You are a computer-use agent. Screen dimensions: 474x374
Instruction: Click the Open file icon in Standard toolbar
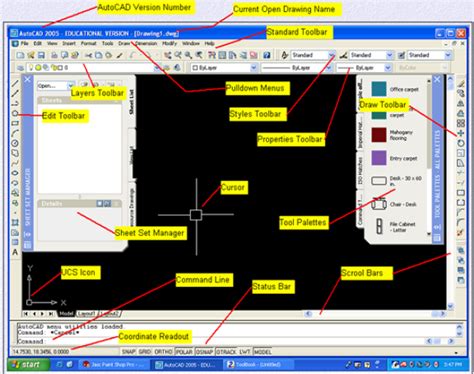[x=31, y=55]
